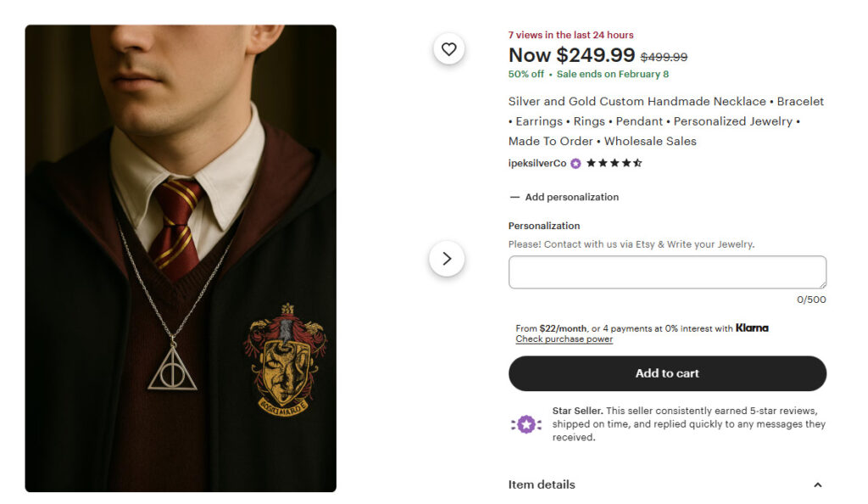868x504 pixels.
Task: Click the product title text
Action: click(x=666, y=121)
